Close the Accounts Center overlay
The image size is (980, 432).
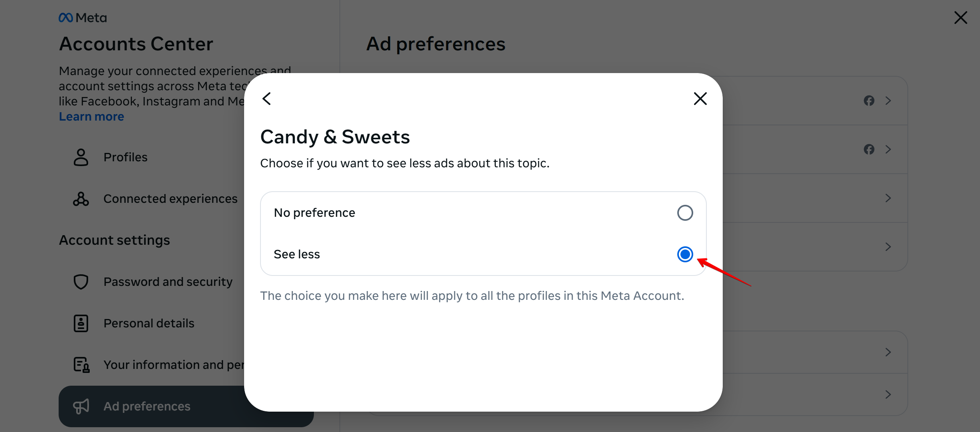pyautogui.click(x=960, y=18)
